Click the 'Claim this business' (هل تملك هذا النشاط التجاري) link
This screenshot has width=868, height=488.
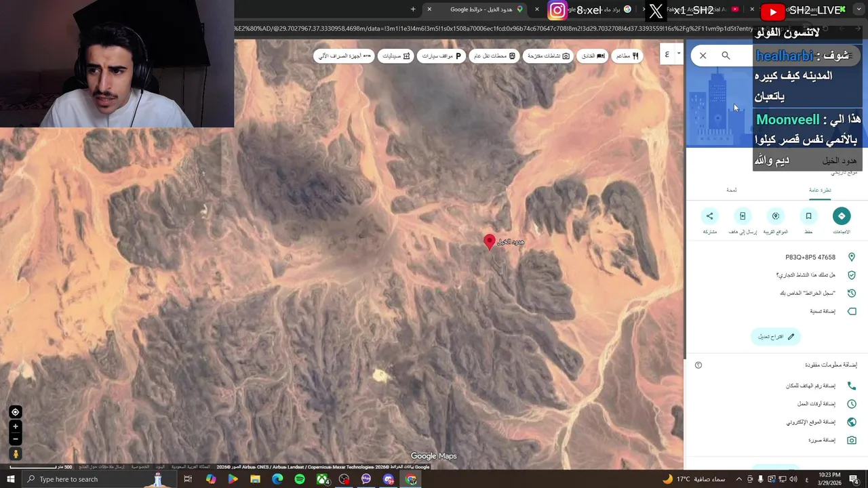tap(806, 275)
